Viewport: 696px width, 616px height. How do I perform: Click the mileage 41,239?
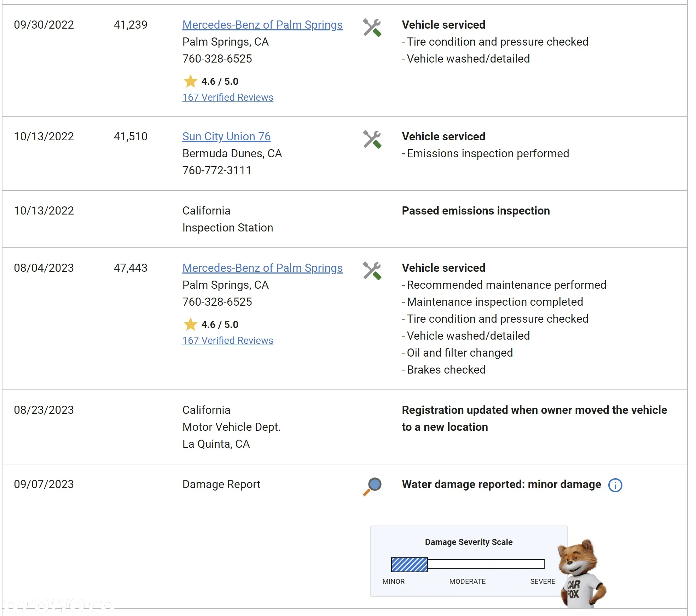[130, 25]
